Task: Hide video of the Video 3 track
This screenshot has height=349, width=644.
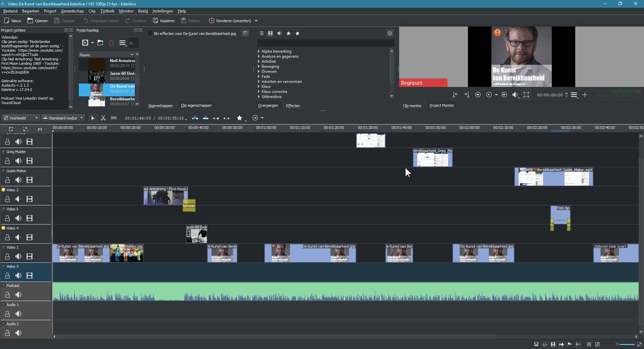Action: pos(30,276)
